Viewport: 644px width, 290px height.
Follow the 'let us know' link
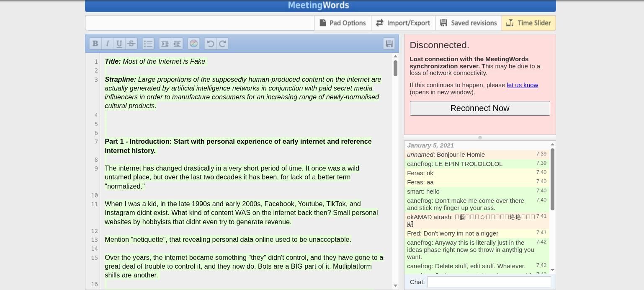point(522,85)
